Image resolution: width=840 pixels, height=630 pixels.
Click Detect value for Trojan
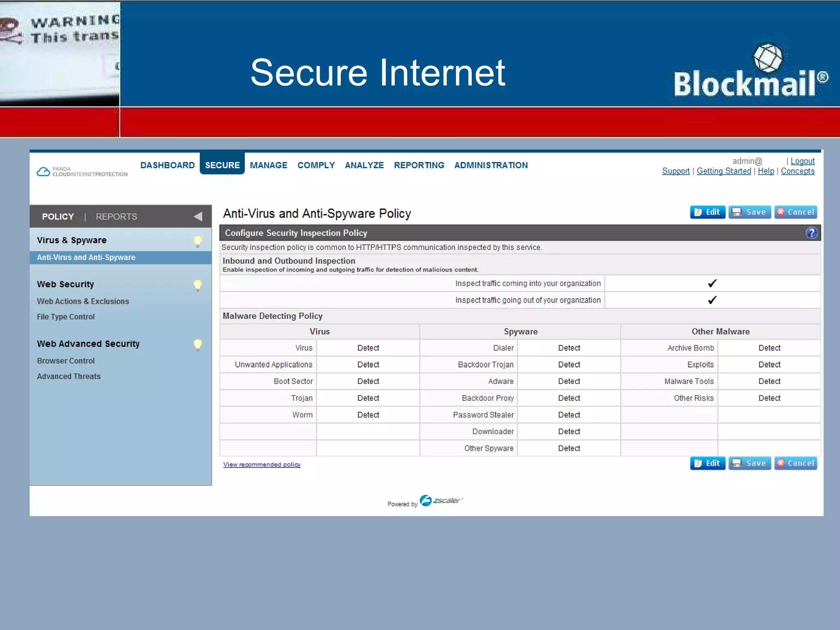point(368,398)
